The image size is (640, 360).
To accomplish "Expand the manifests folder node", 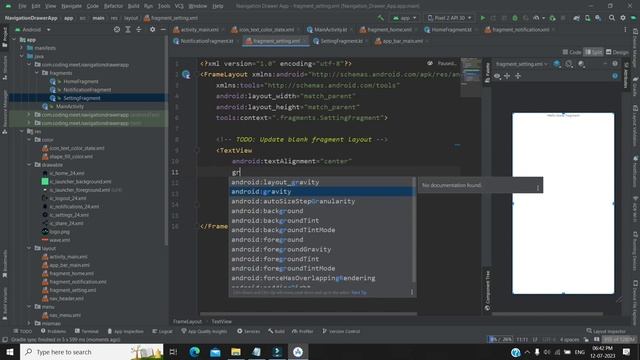I will tap(22, 48).
